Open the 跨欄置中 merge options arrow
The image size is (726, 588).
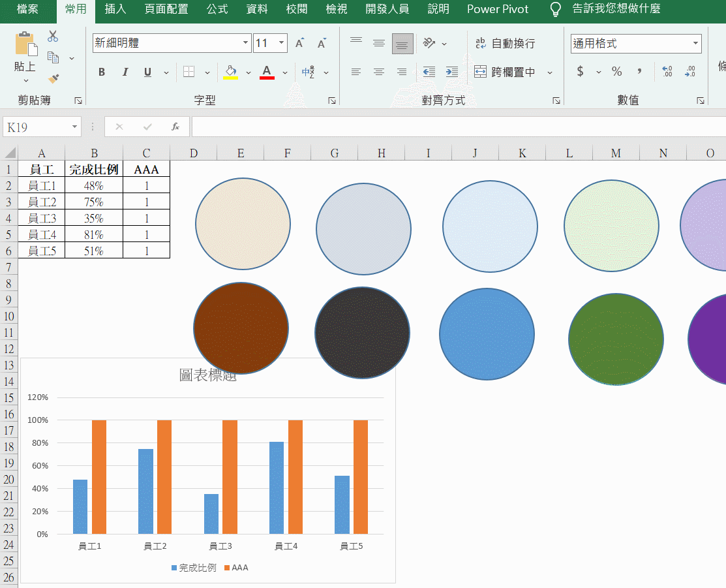point(550,72)
